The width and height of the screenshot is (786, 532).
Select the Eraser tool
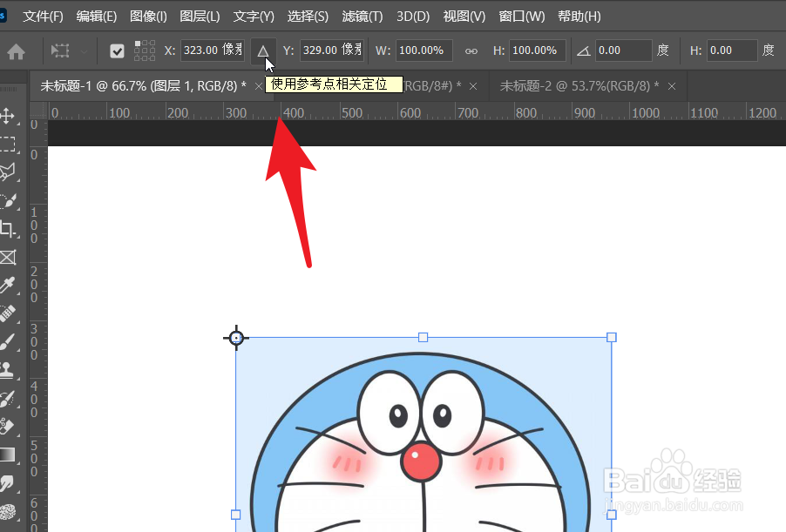pos(8,427)
